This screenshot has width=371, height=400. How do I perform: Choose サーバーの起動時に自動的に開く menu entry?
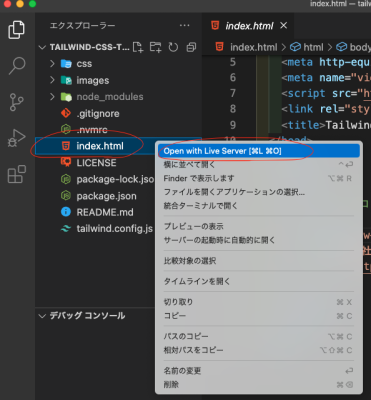pos(259,240)
